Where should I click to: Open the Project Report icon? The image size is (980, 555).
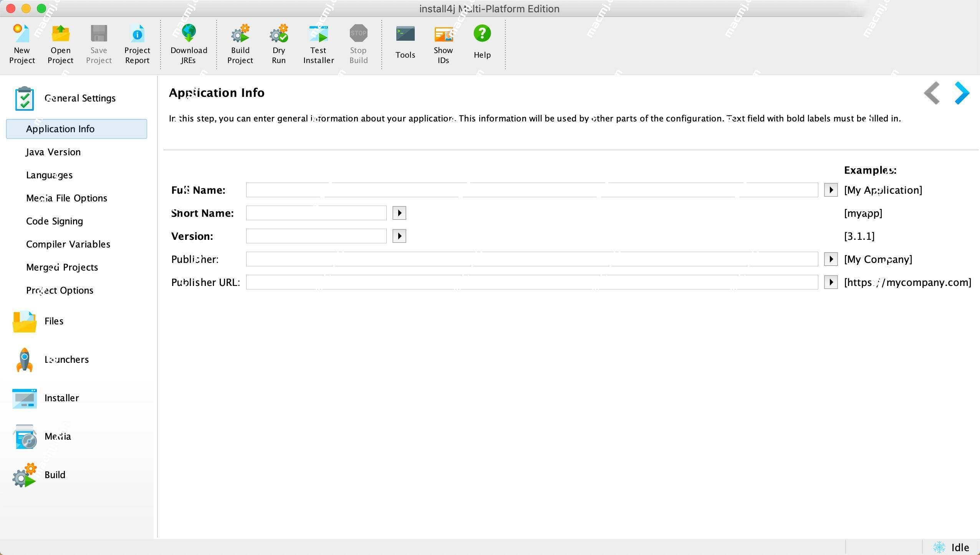point(137,33)
